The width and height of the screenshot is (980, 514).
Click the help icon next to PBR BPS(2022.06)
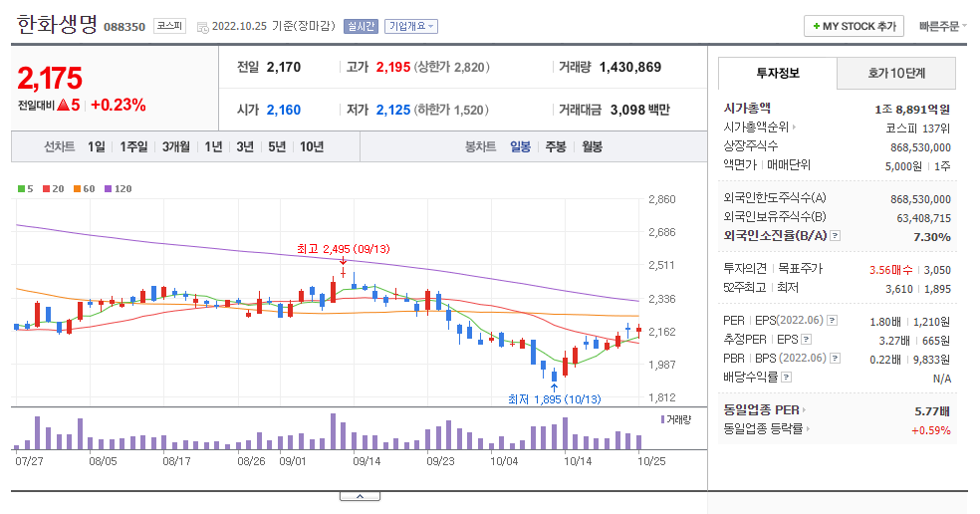835,359
